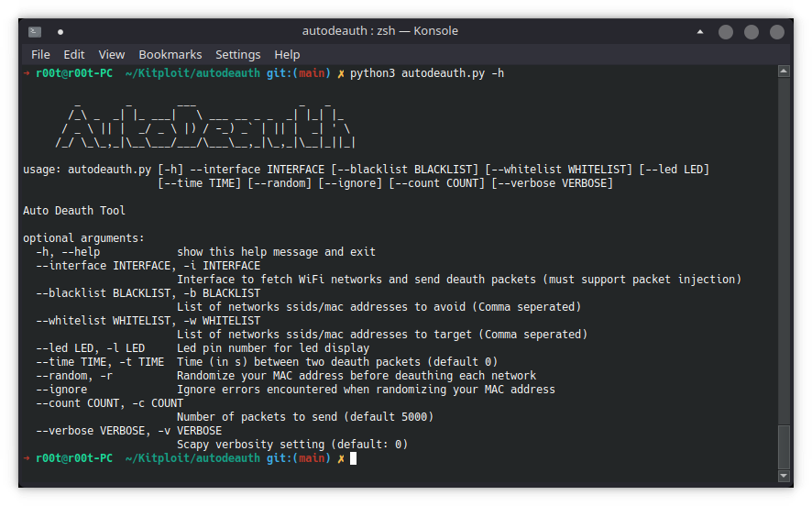Click the '--random, -r' option

tap(74, 376)
